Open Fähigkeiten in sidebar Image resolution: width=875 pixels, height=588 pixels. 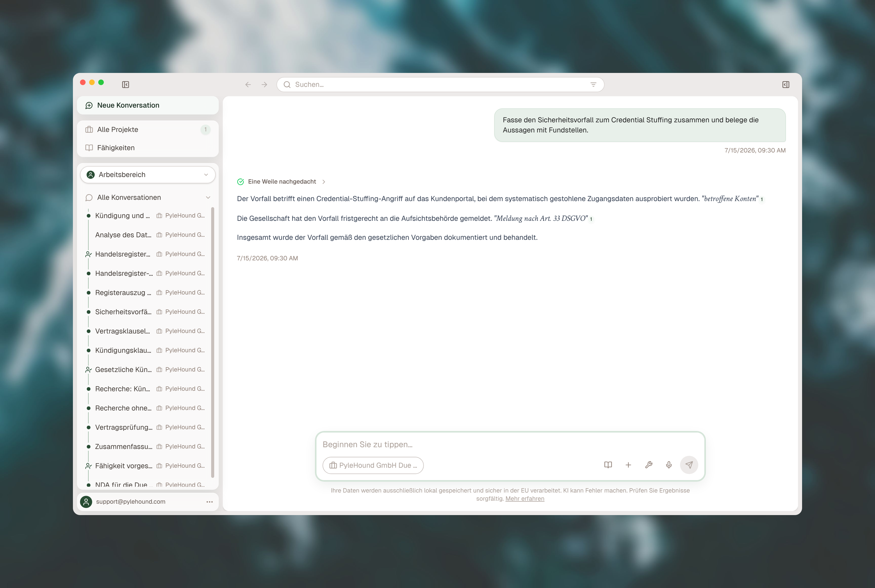click(148, 148)
